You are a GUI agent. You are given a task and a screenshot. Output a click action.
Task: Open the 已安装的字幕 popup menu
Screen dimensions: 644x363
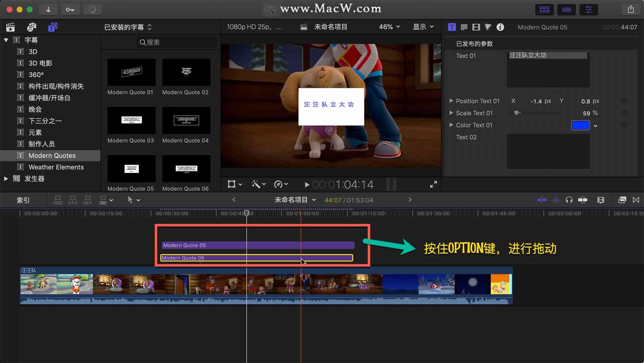point(128,27)
